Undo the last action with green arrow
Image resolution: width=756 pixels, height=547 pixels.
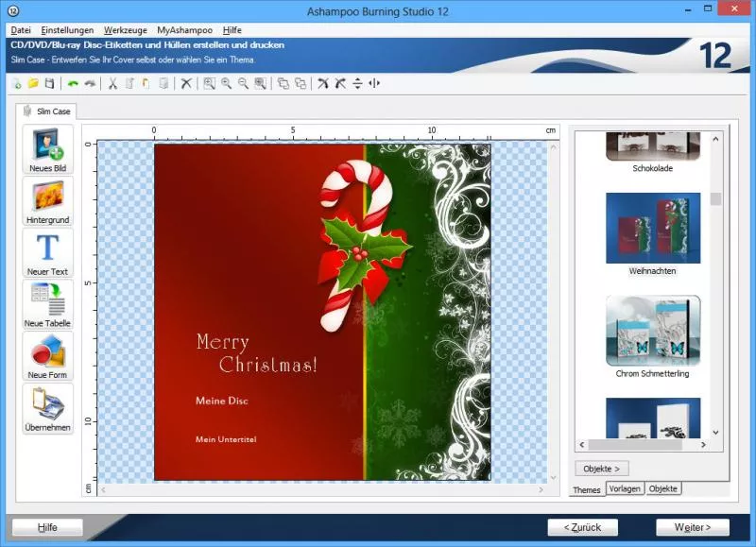pos(73,83)
